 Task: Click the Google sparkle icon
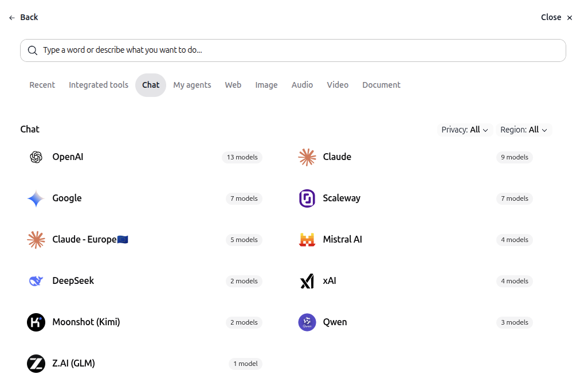click(x=36, y=198)
